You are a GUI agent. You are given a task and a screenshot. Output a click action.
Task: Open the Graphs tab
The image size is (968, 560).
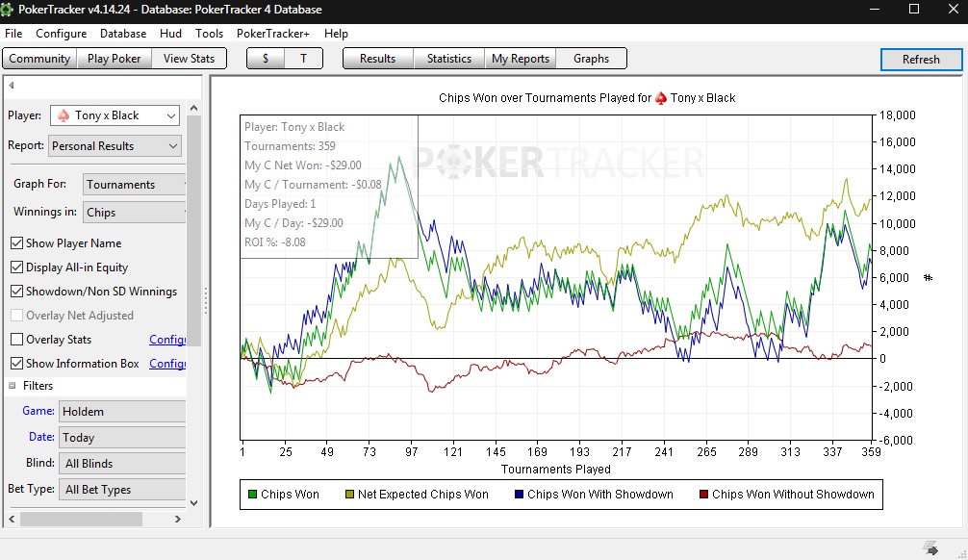point(591,59)
